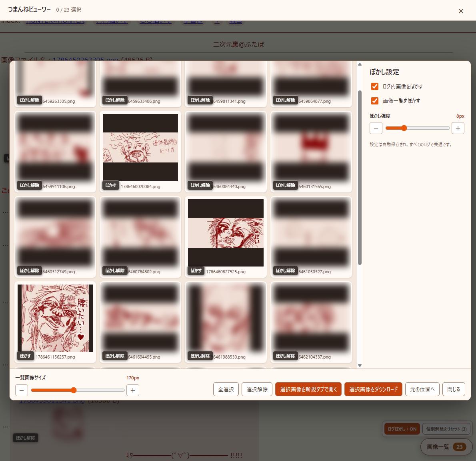Screen dimensions: 476x461
Task: Unblur thumbnail 6459864877.png with ぼかし解除
Action: [285, 100]
